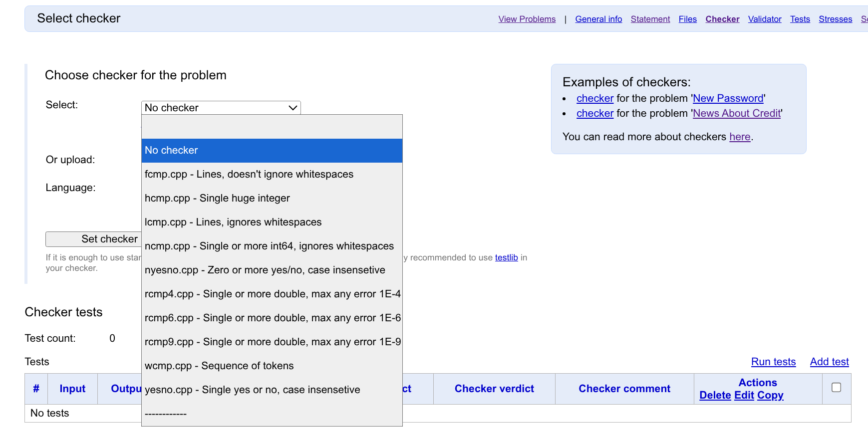Tick the select-all checkbox in tests table
Screen dimensions: 868x448
pyautogui.click(x=836, y=388)
